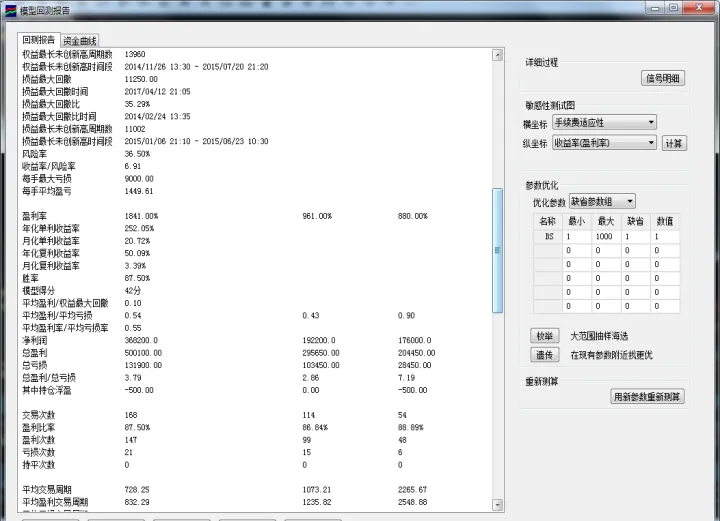Screen dimensions: 720x521
Task: Click the BS parameter name cell
Action: point(548,236)
